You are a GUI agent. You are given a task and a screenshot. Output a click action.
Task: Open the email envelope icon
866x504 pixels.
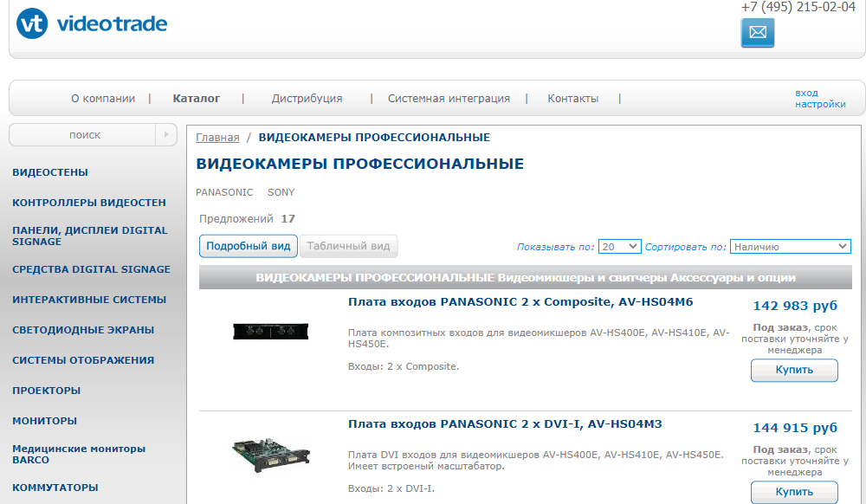click(757, 33)
